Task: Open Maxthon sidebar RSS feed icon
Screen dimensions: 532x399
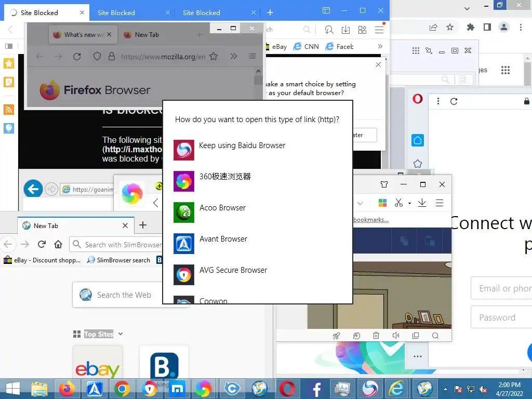Action: (x=9, y=110)
